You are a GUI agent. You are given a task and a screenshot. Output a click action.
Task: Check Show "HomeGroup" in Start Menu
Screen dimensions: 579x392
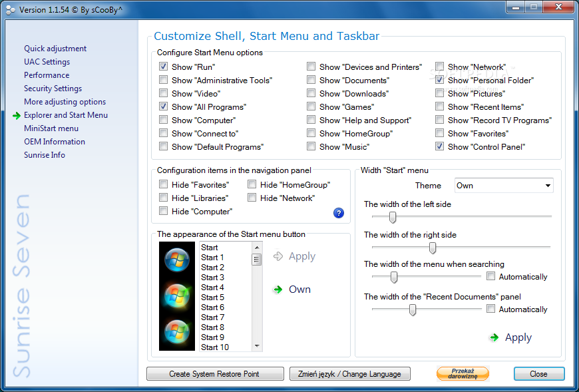click(311, 133)
